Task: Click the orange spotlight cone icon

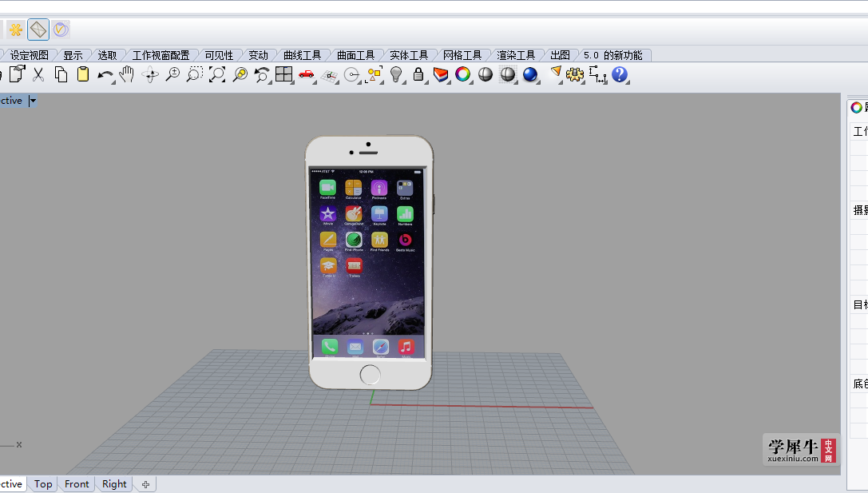Action: click(x=555, y=74)
